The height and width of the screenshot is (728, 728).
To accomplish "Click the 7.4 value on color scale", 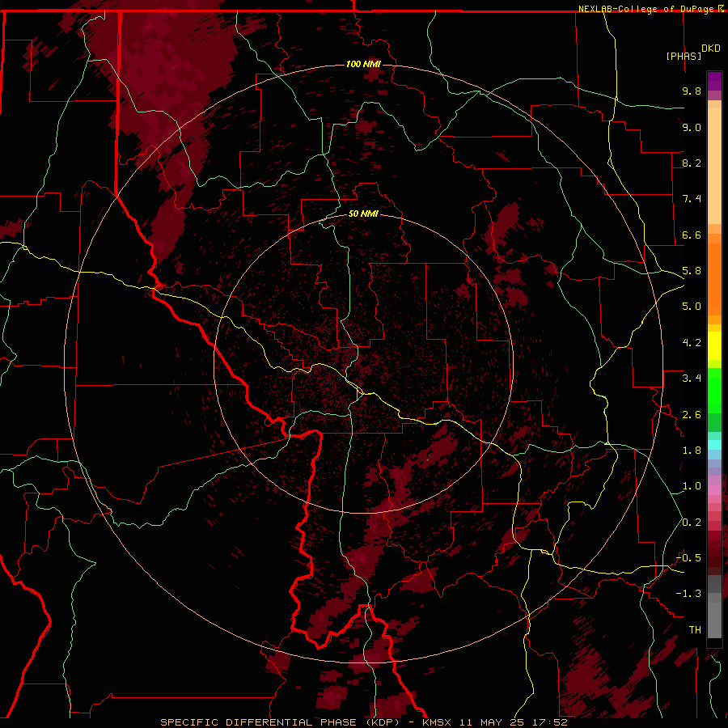I will (x=692, y=199).
